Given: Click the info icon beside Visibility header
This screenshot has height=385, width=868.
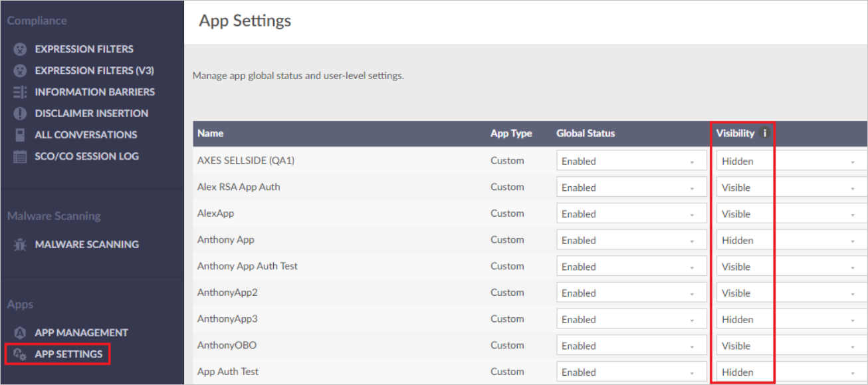Looking at the screenshot, I should click(764, 133).
